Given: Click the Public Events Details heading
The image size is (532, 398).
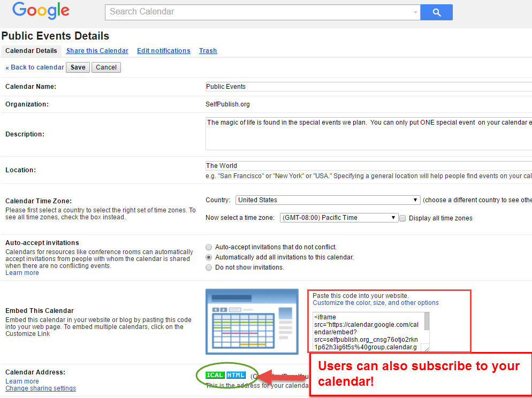Looking at the screenshot, I should [55, 36].
